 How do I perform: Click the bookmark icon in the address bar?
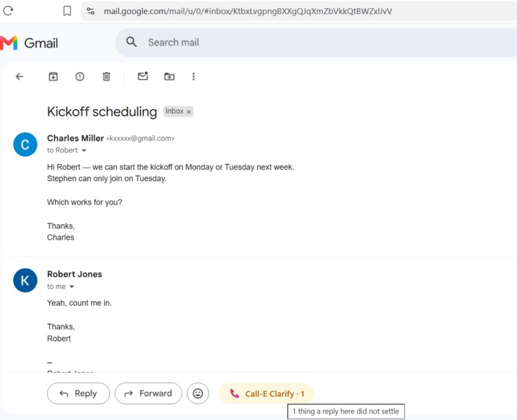tap(67, 11)
